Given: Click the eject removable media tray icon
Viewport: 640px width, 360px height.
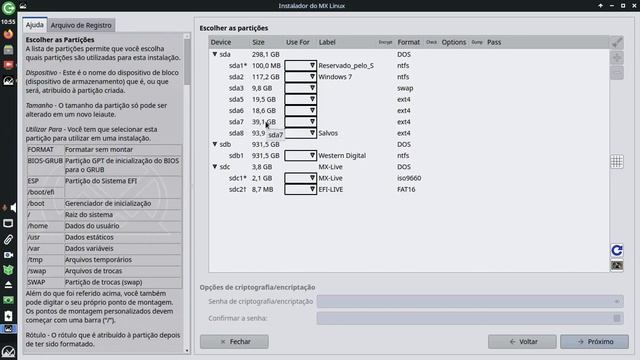Looking at the screenshot, I should [x=8, y=284].
